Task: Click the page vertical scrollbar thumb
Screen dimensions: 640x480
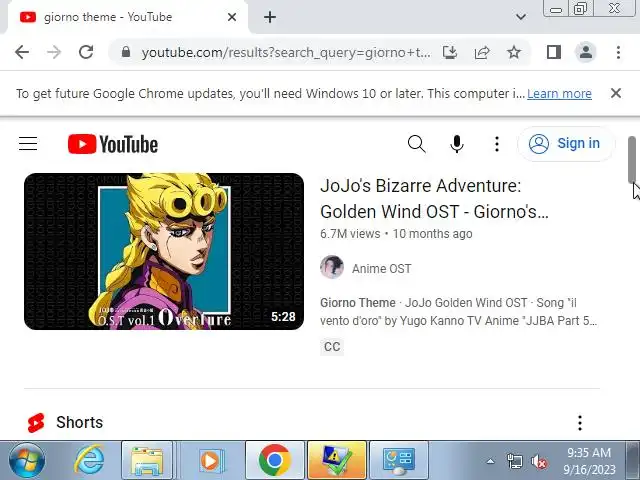Action: point(632,160)
